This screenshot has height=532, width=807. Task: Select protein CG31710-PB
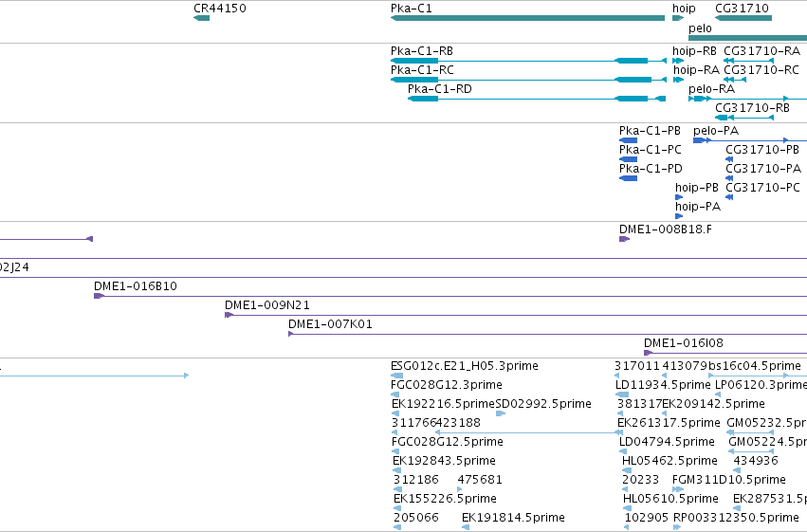click(x=729, y=159)
